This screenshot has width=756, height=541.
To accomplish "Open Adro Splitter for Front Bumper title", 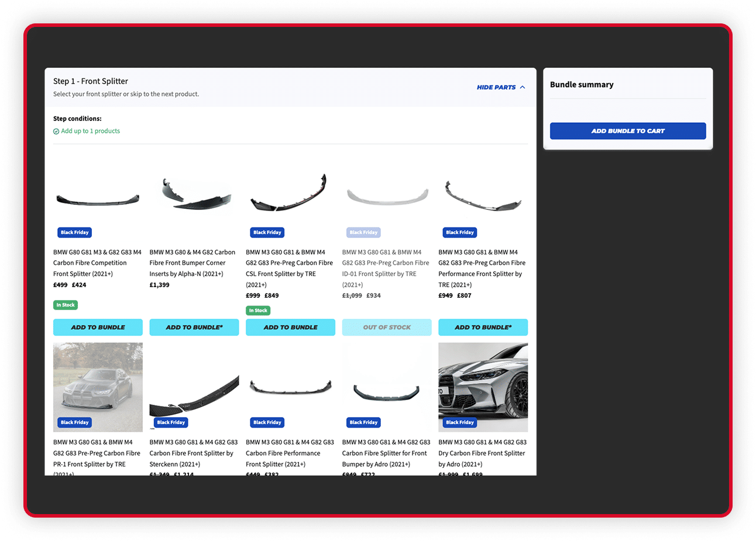I will pyautogui.click(x=386, y=453).
